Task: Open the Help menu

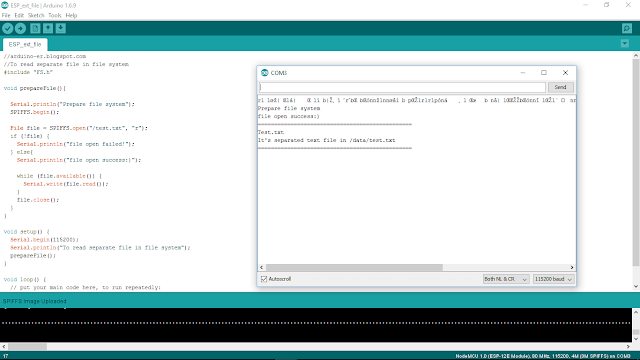Action: pos(71,16)
